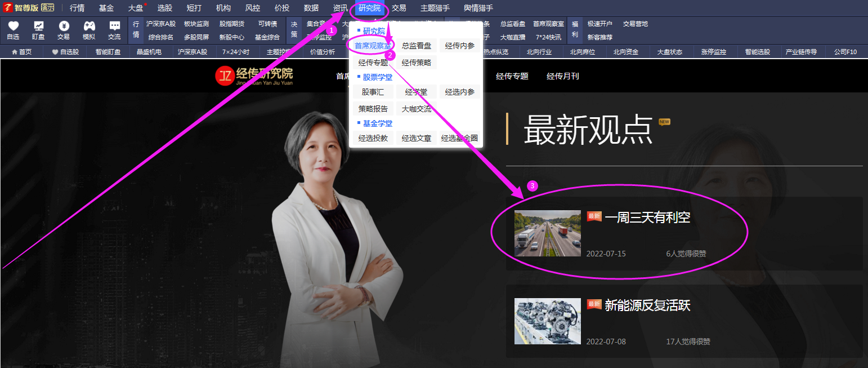Open the article 一周三天有利空
Image resolution: width=868 pixels, height=368 pixels.
pyautogui.click(x=647, y=217)
